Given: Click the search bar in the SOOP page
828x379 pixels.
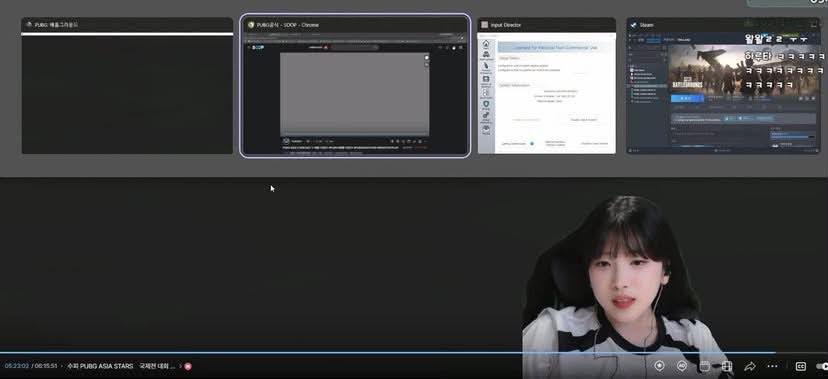Looking at the screenshot, I should (x=354, y=47).
